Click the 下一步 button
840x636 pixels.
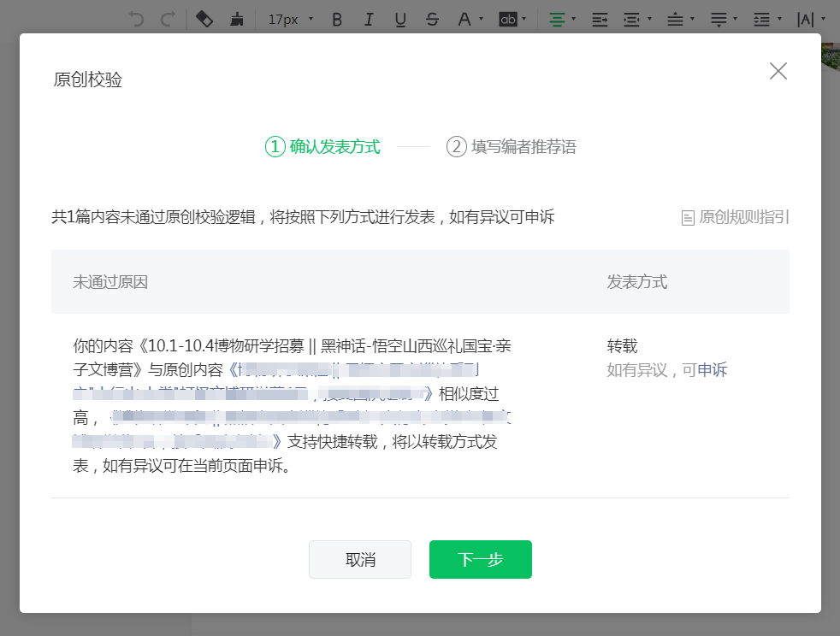[480, 559]
